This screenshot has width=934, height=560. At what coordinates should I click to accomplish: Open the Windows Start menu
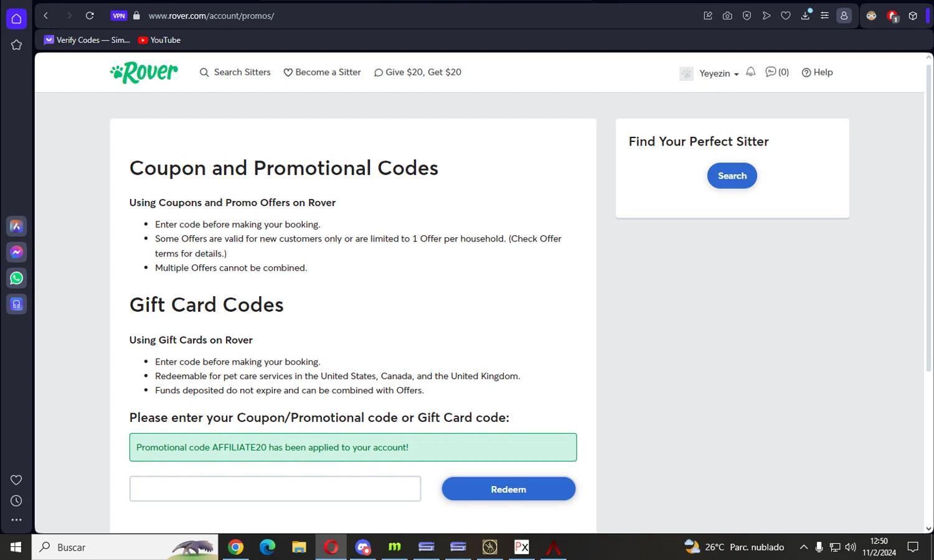[x=16, y=547]
